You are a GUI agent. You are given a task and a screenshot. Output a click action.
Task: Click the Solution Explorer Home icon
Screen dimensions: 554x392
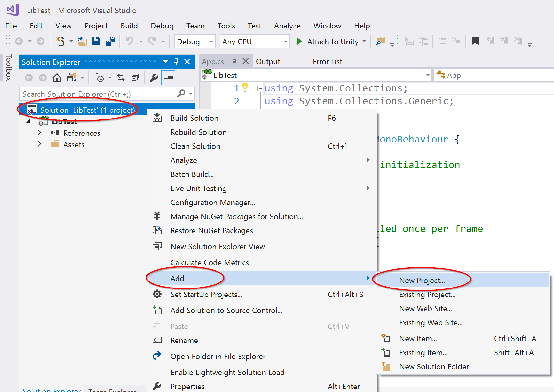tap(57, 78)
